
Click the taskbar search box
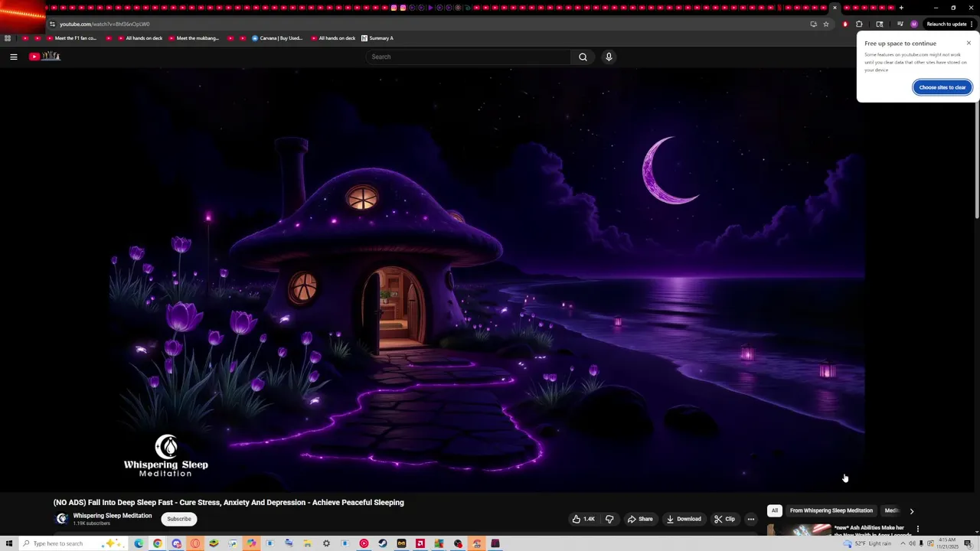coord(73,543)
